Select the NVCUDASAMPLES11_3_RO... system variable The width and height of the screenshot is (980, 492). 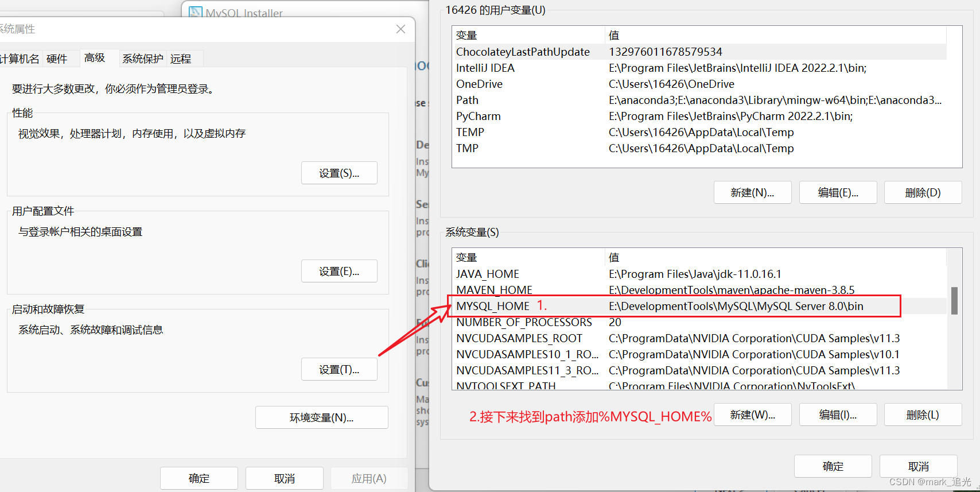click(x=699, y=370)
